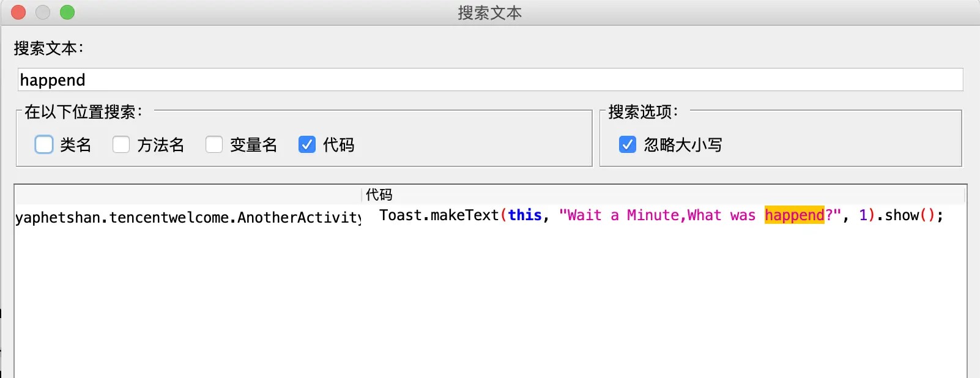Select the yaphetshan.tencentwelcome.AnotherActivity result node
The image size is (980, 378).
pos(188,217)
